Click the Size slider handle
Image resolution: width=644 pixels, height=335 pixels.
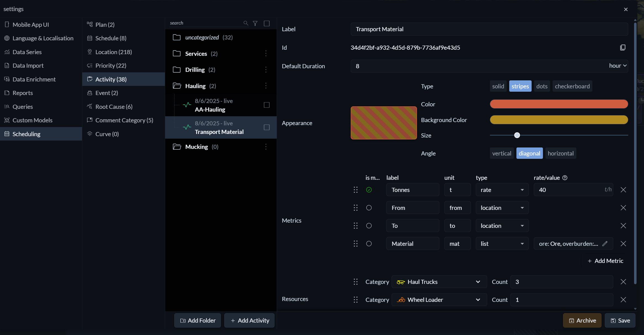(517, 135)
